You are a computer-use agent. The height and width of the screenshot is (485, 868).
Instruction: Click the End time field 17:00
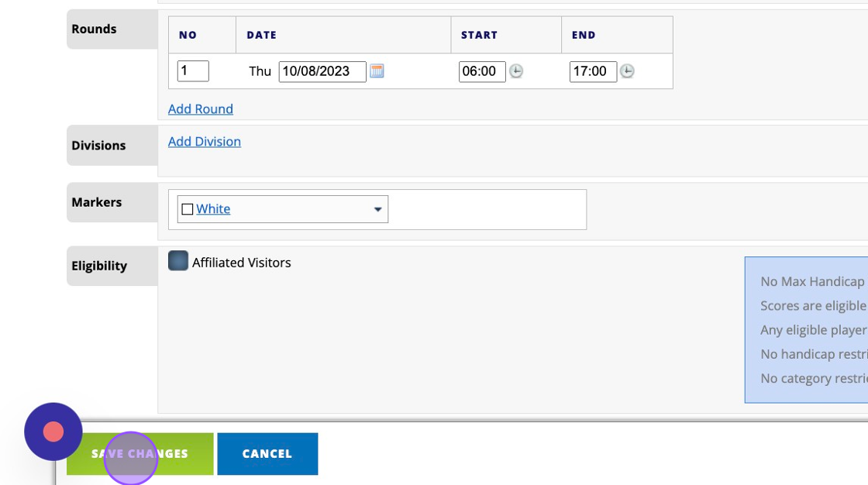click(592, 71)
